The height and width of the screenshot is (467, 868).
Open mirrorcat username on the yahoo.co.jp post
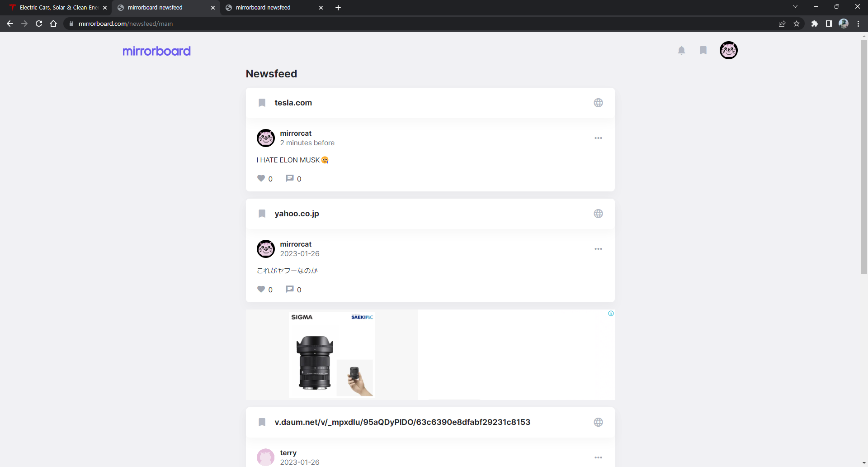pyautogui.click(x=296, y=244)
